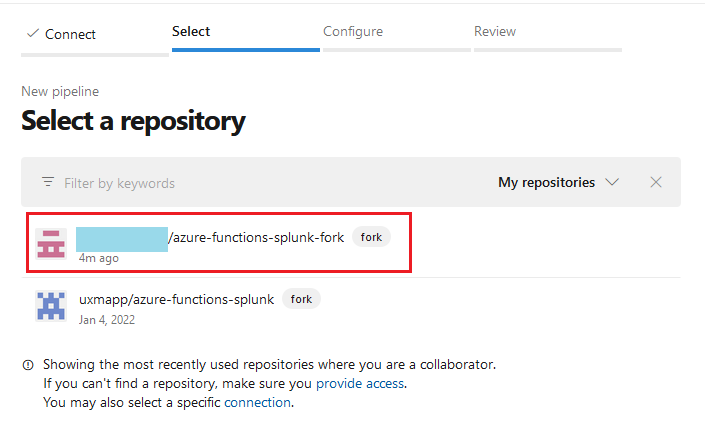
Task: Click the blue avatar of uxmapp repository
Action: click(51, 307)
